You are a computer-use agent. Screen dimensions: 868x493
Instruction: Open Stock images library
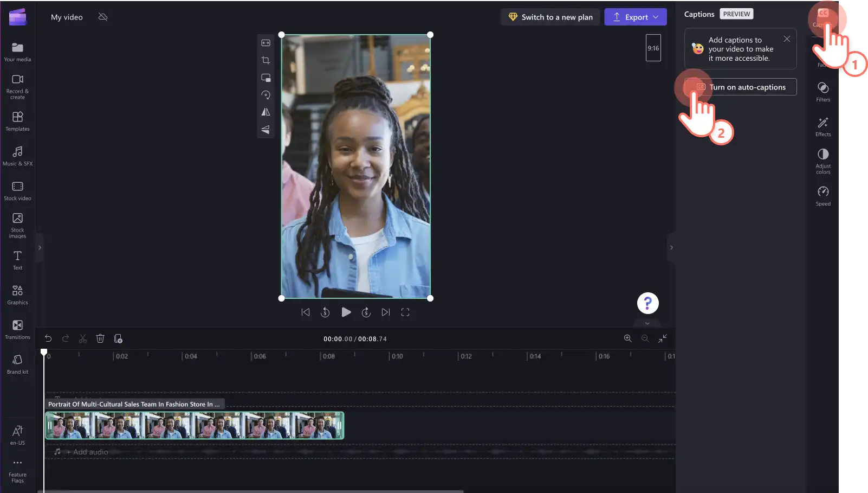17,226
